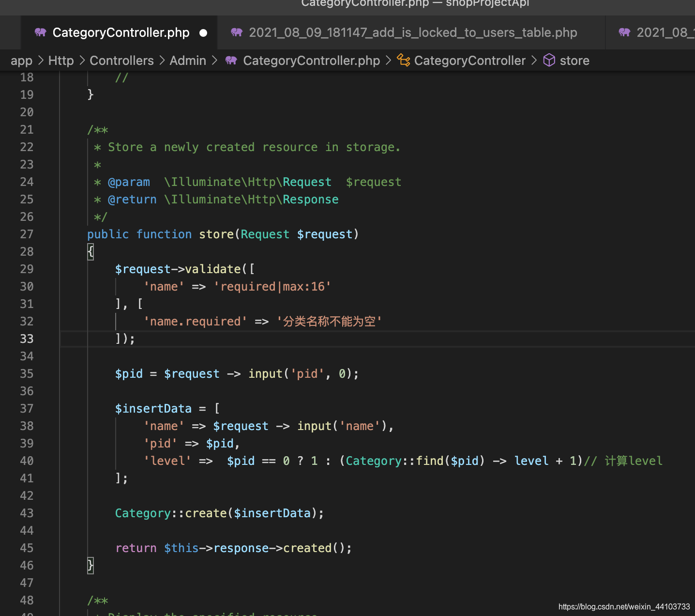Click '计算level' comment on line 40
Screen dimensions: 695x616
(x=633, y=461)
